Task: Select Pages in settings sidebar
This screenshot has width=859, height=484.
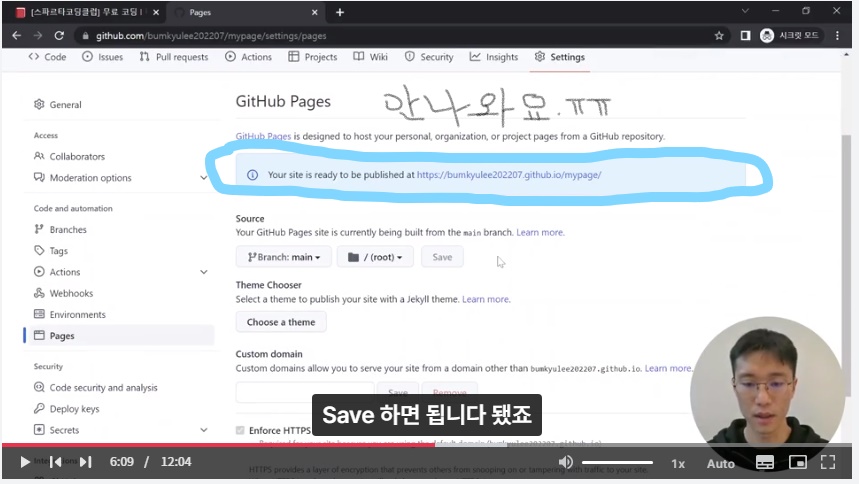Action: coord(118,336)
